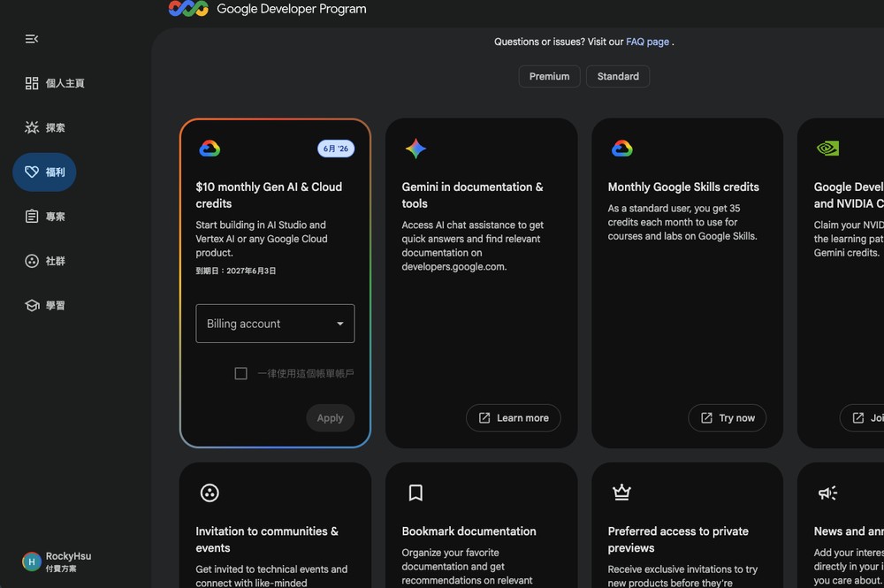Select 福利 in the sidebar
The height and width of the screenshot is (588, 884).
click(x=44, y=172)
